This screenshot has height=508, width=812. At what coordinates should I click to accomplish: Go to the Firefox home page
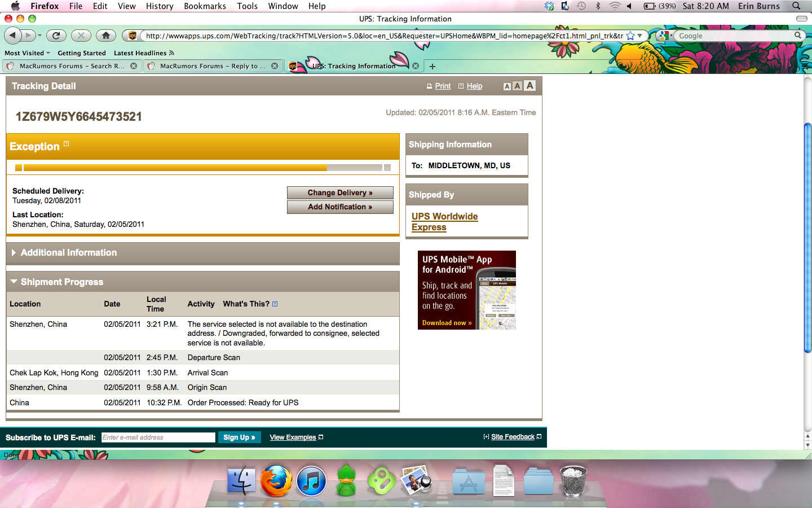[106, 36]
